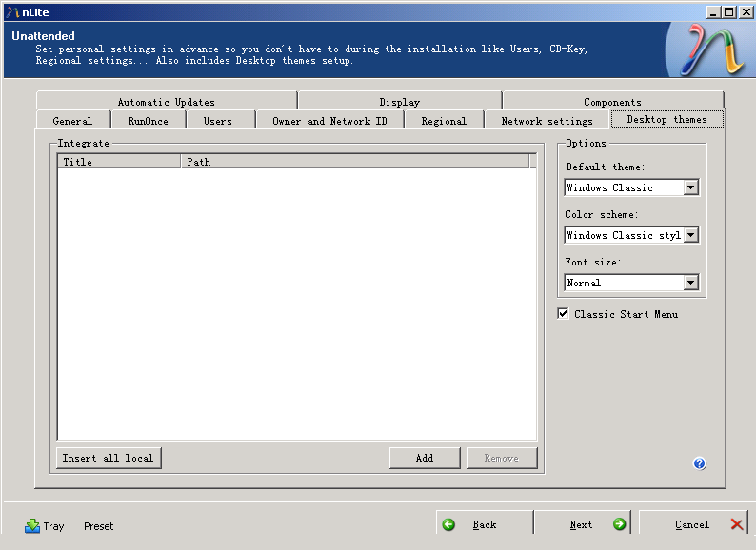Viewport: 756px width, 550px height.
Task: Expand the Default theme dropdown
Action: coord(690,187)
